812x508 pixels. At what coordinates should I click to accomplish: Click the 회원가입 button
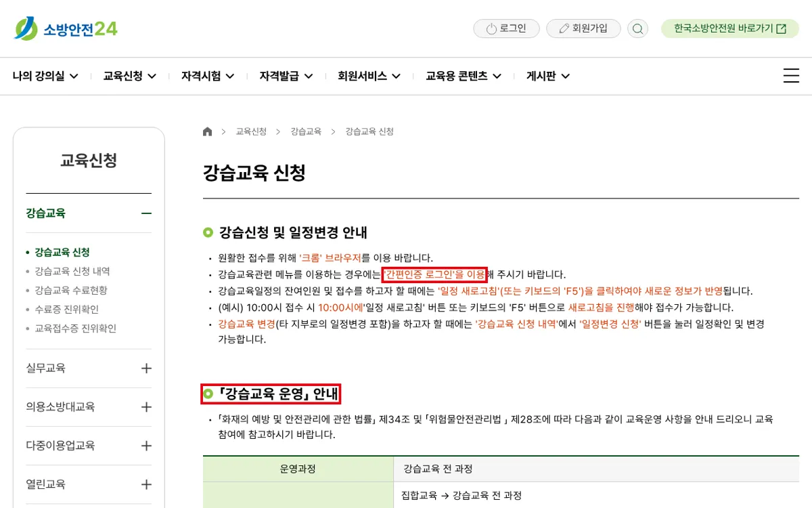(x=583, y=28)
